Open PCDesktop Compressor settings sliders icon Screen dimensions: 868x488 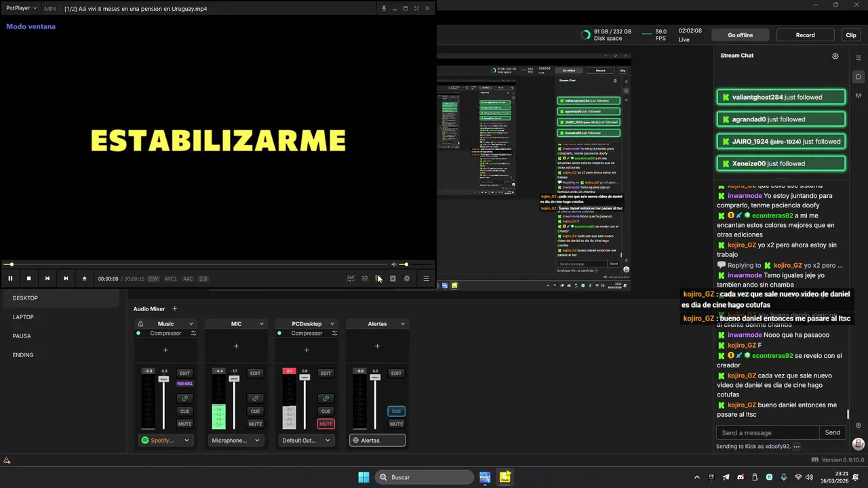(334, 333)
